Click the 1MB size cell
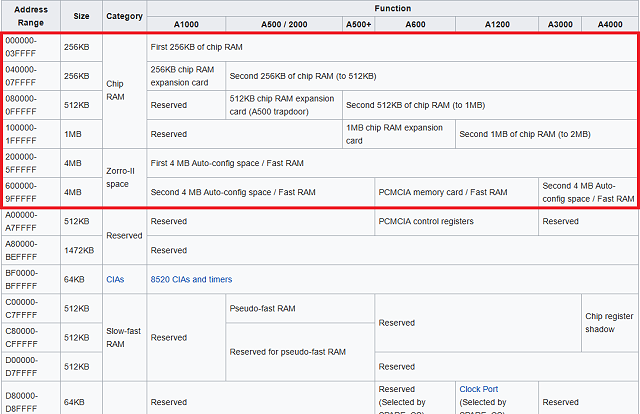This screenshot has height=414, width=640. click(81, 134)
